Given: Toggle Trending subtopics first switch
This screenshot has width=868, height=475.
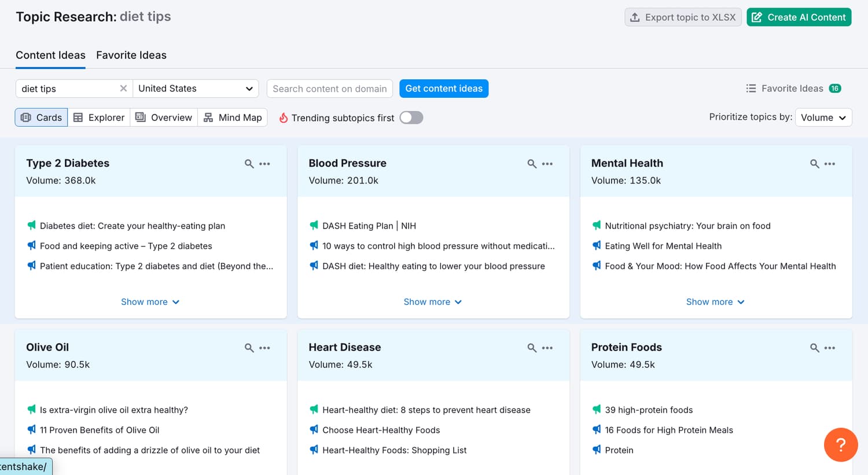Looking at the screenshot, I should (x=411, y=117).
